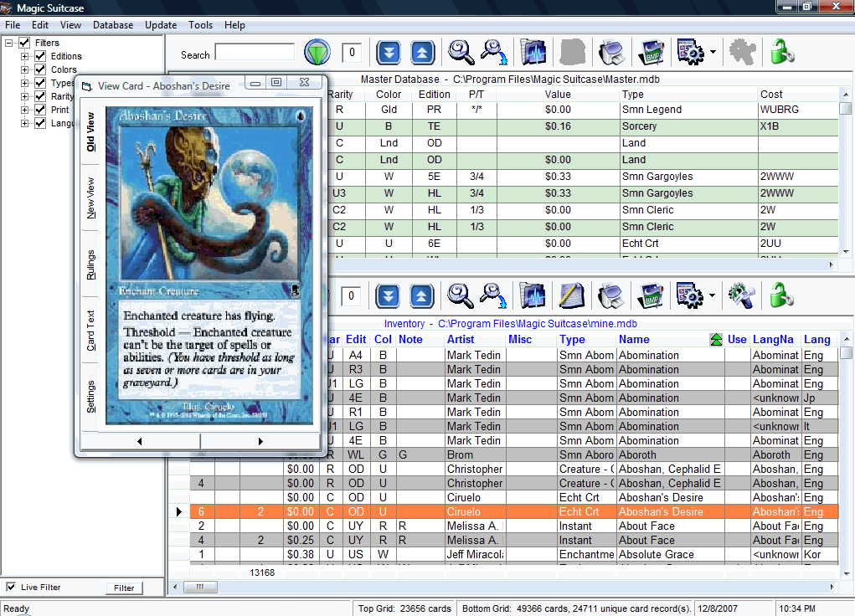
Task: Click green padlock in Master Database toolbar
Action: tap(781, 53)
